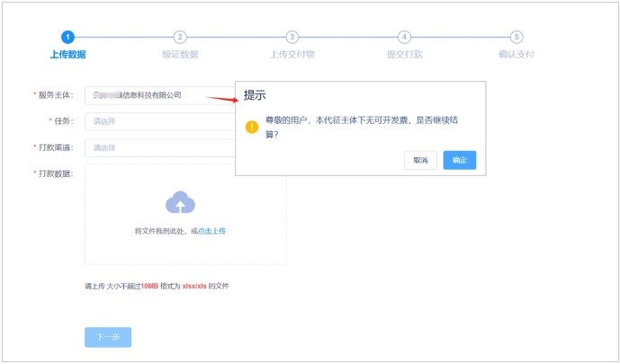The width and height of the screenshot is (620, 364).
Task: Select the 确认支付 step label
Action: 517,54
